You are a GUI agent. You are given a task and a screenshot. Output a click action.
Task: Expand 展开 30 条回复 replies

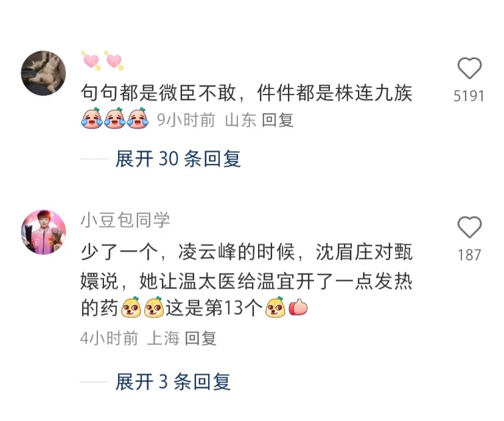178,158
